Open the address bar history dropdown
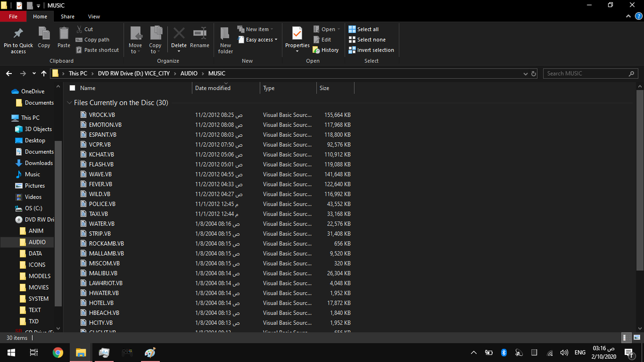 [525, 73]
